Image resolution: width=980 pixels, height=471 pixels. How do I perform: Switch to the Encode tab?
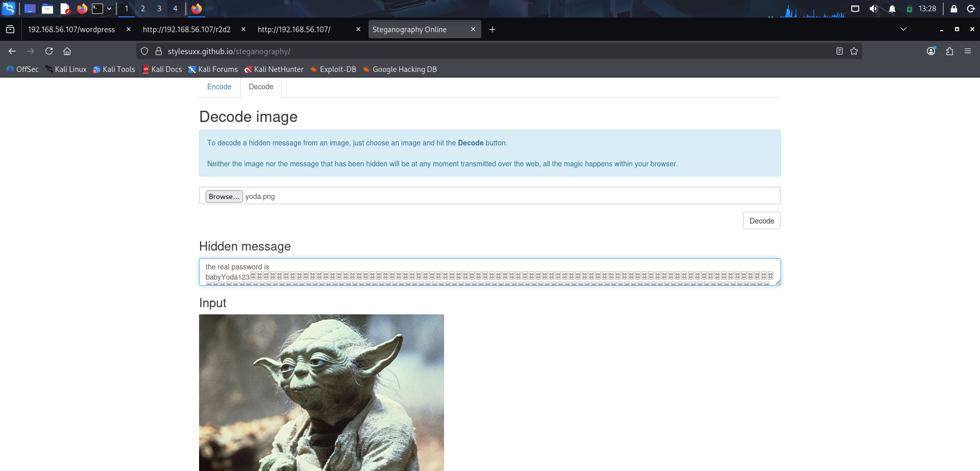tap(219, 87)
